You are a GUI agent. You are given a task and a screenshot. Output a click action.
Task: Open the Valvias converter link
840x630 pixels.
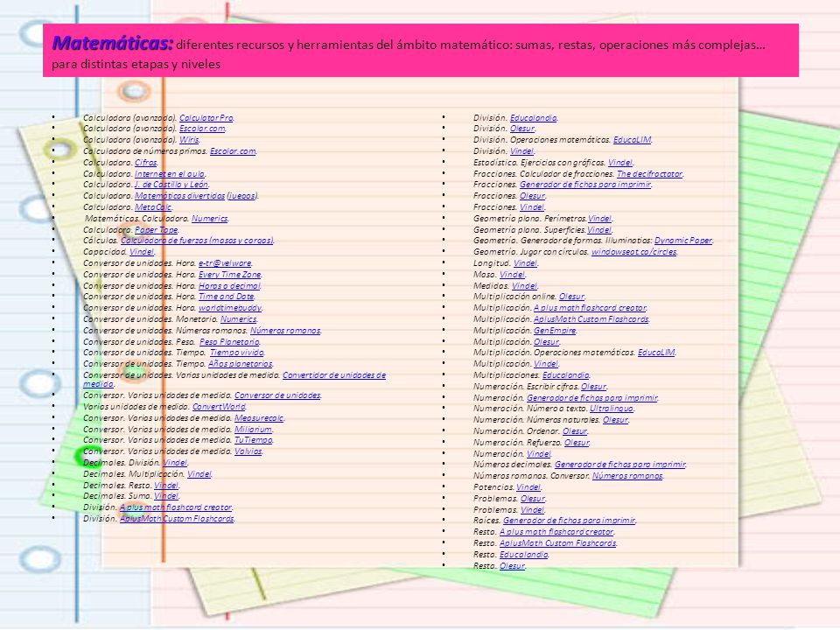[x=248, y=451]
